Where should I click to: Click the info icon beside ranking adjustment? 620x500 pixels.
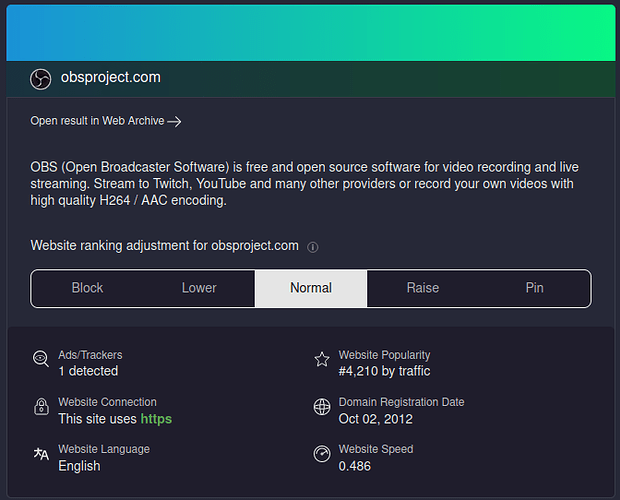point(312,247)
